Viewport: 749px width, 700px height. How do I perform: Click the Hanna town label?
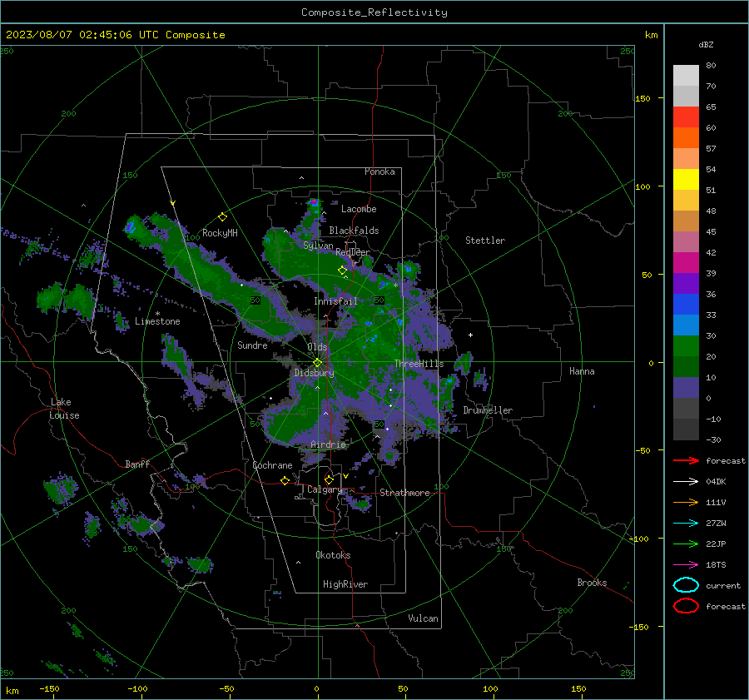[x=582, y=371]
